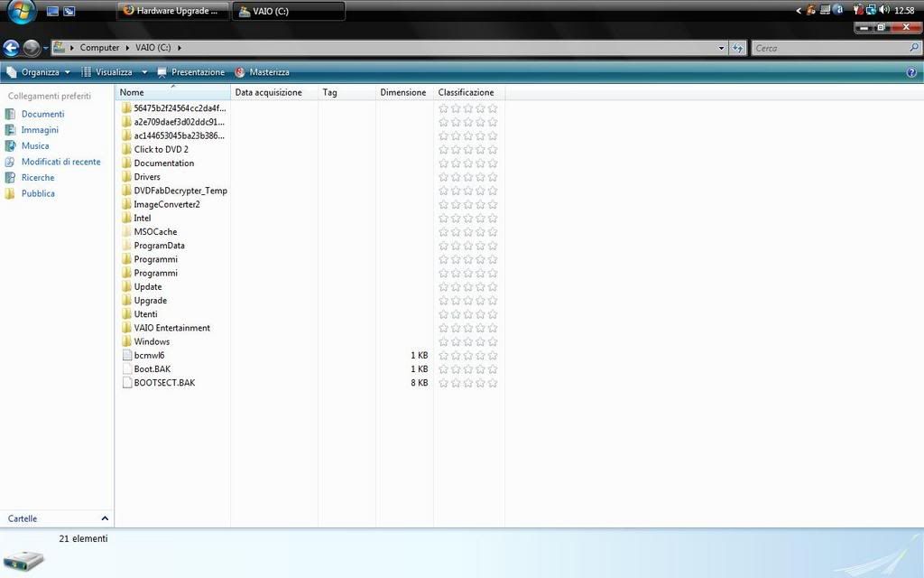
Task: Select the Update folder icon
Action: [126, 286]
